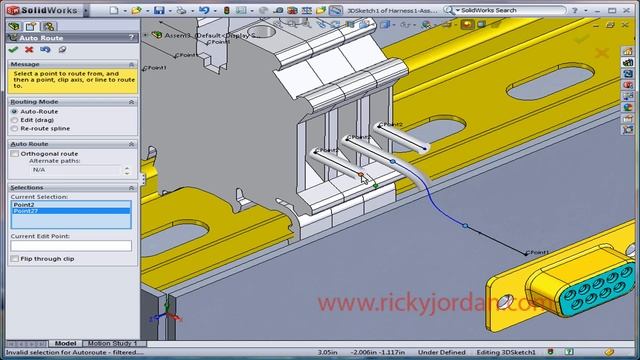Open the search type dropdown arrow

(x=458, y=10)
